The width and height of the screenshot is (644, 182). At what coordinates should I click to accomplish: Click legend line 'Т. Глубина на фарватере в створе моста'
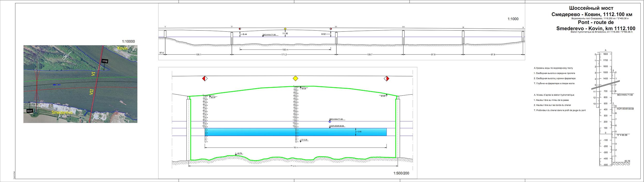[554, 83]
